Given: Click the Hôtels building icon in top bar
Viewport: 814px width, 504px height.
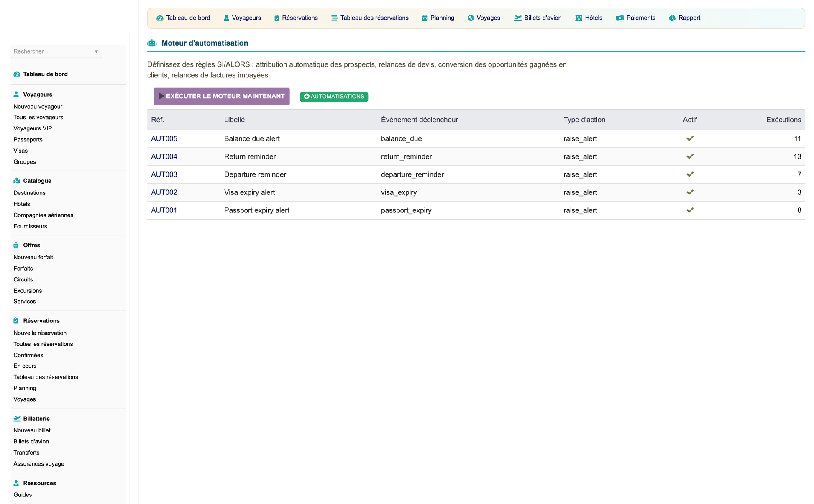Looking at the screenshot, I should click(579, 18).
